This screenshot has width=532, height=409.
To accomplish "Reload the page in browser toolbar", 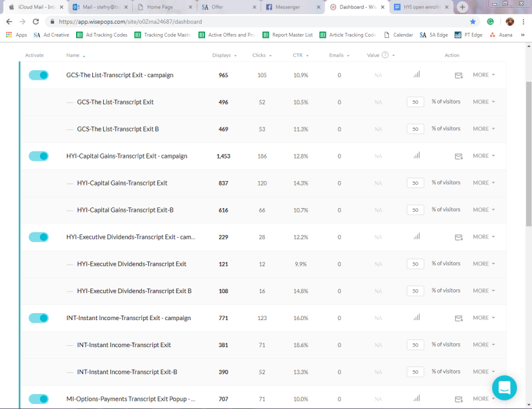I will [35, 21].
